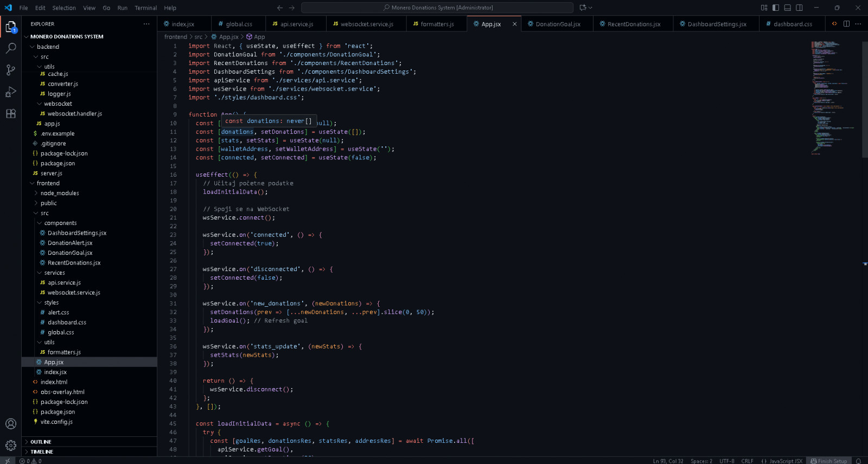Expand the OUTLINE section
This screenshot has width=868, height=464.
[41, 442]
